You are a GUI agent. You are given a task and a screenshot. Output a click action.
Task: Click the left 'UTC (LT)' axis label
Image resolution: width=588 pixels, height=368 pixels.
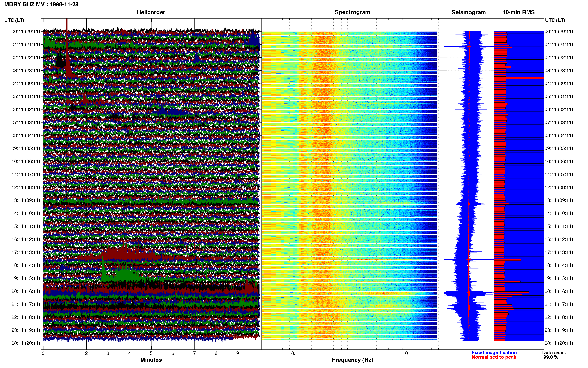[14, 20]
